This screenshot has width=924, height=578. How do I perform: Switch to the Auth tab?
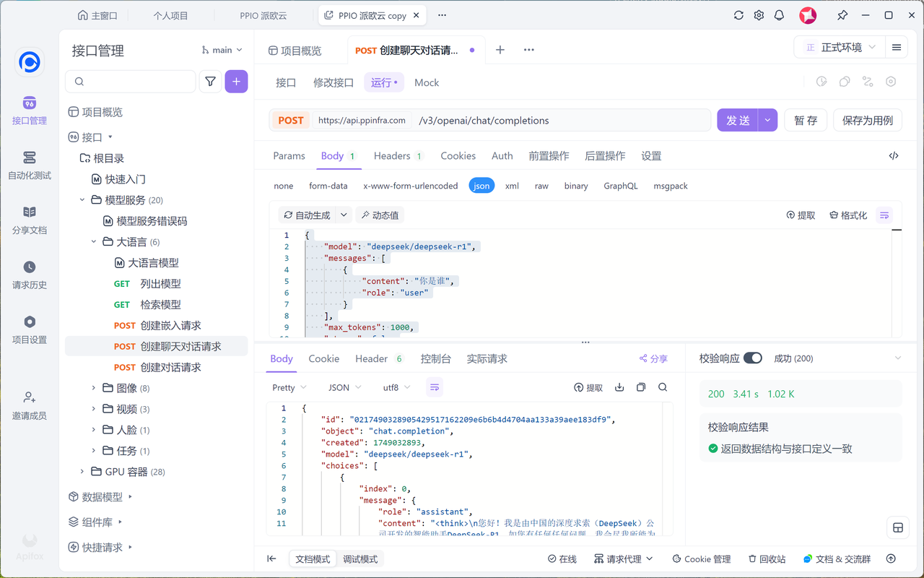point(502,156)
